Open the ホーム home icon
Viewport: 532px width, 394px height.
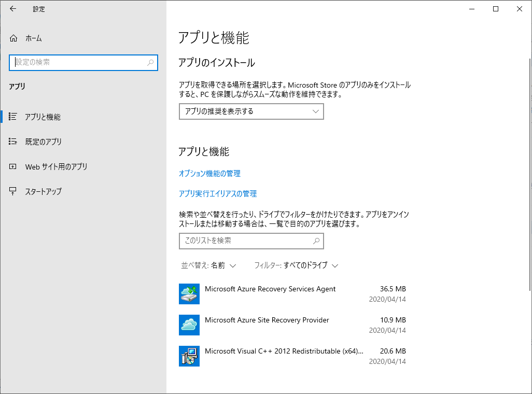point(13,38)
